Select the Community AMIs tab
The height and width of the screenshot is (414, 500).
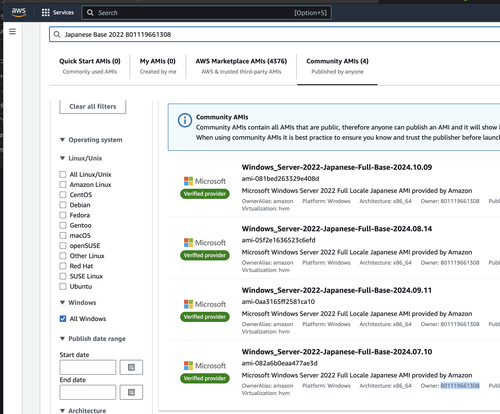(x=337, y=66)
